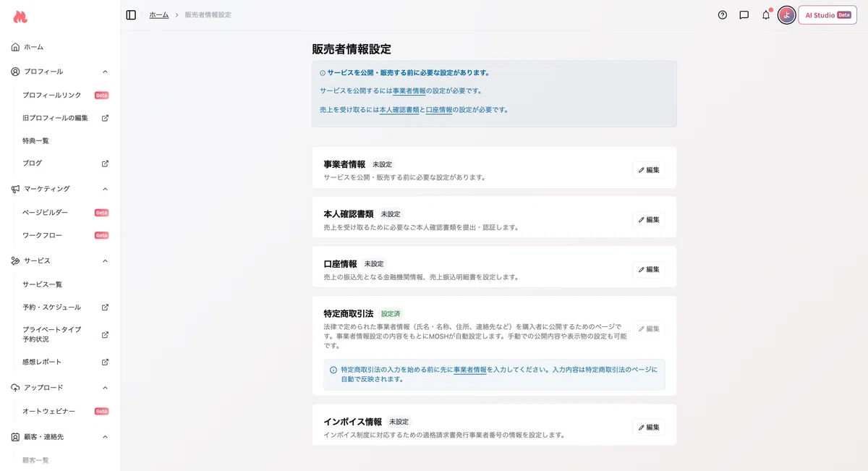868x471 pixels.
Task: Collapse the プロフィール section chevron
Action: [x=105, y=72]
